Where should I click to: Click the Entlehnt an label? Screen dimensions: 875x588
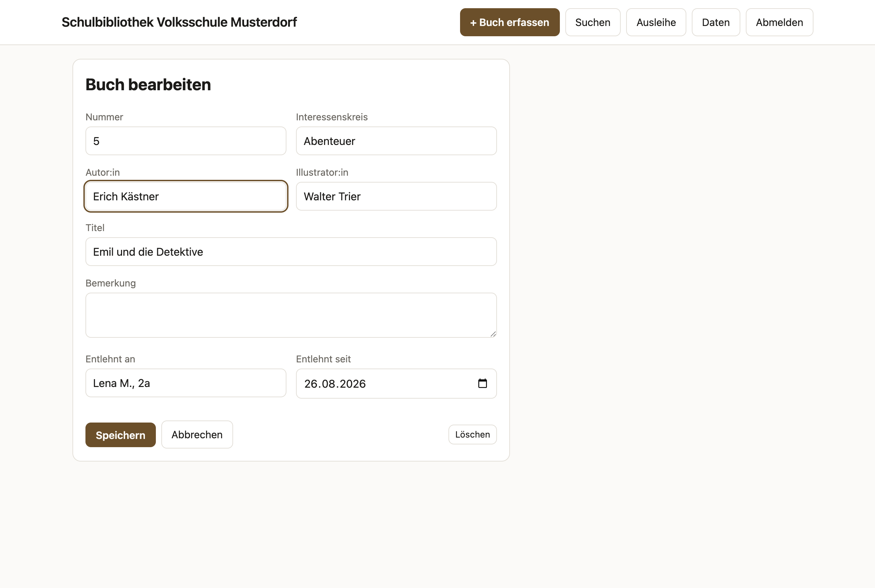(110, 359)
